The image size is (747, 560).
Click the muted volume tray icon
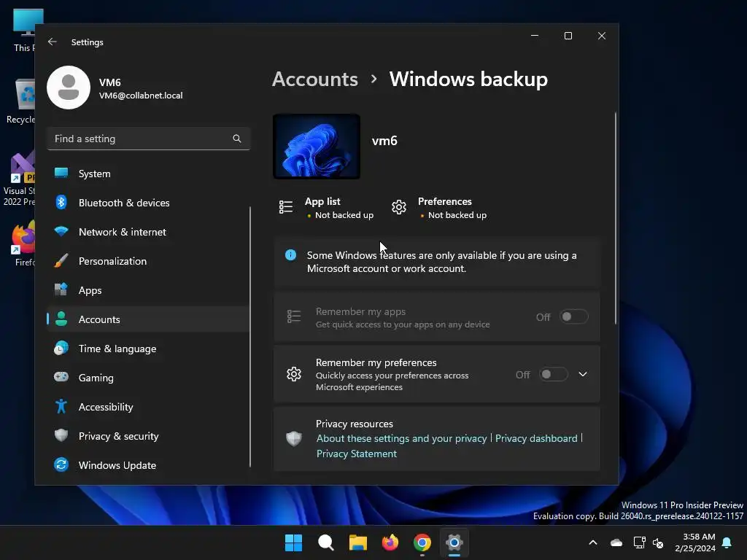click(658, 542)
